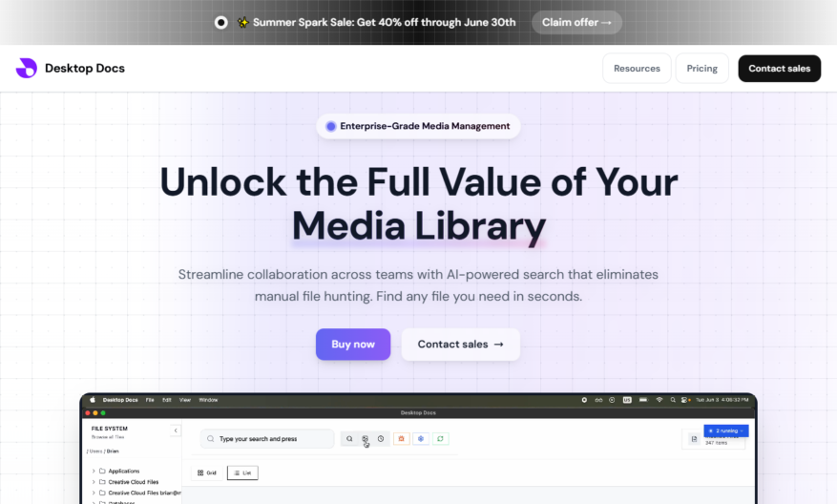
Task: Click the Wi-Fi icon in the menu bar
Action: pos(659,399)
